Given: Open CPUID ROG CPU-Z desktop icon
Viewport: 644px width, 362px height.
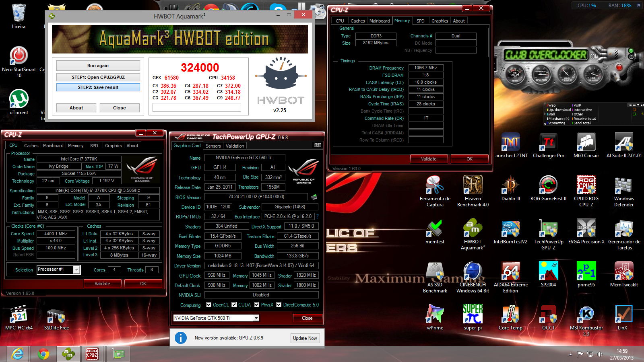Looking at the screenshot, I should (586, 191).
